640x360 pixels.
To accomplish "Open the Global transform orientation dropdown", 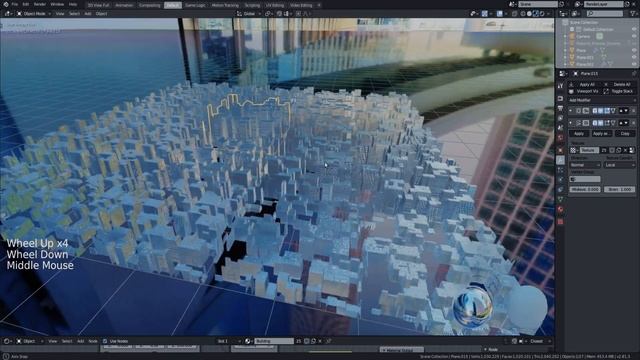I will 249,13.
